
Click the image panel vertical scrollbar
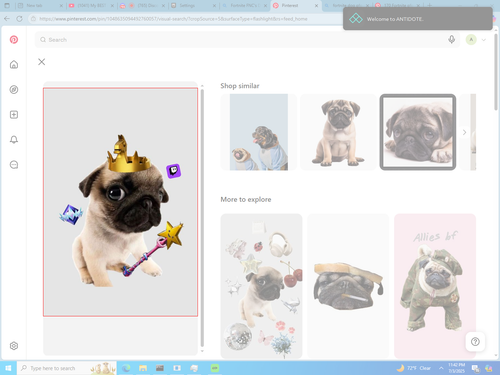click(x=202, y=218)
